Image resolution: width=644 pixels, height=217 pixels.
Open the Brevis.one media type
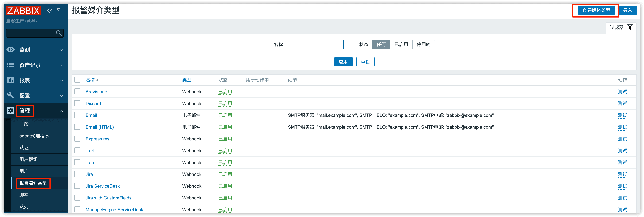click(x=96, y=92)
